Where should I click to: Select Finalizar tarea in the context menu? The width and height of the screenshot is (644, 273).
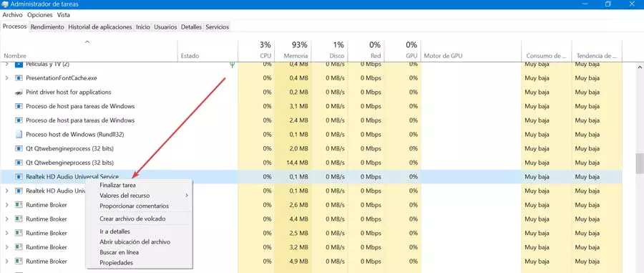point(117,186)
